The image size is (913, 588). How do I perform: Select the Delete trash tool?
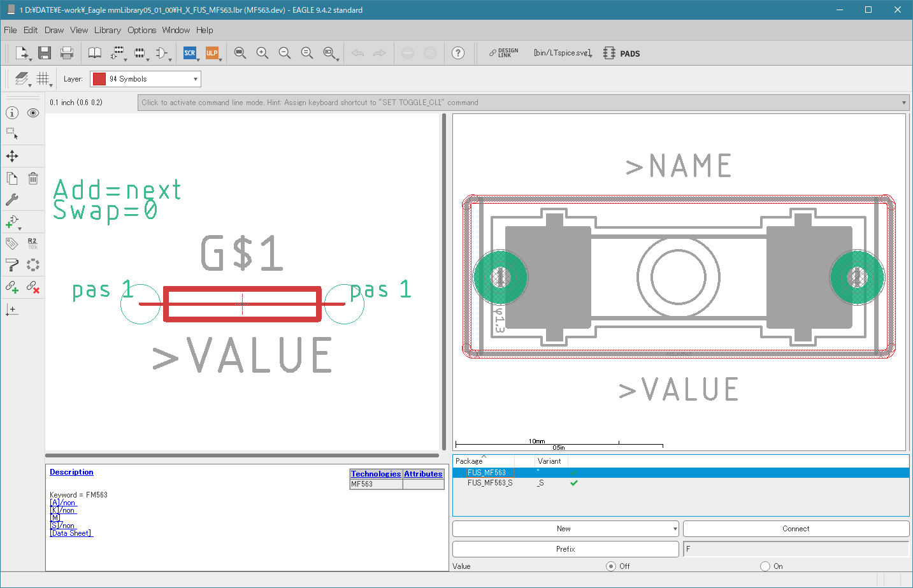pyautogui.click(x=33, y=178)
